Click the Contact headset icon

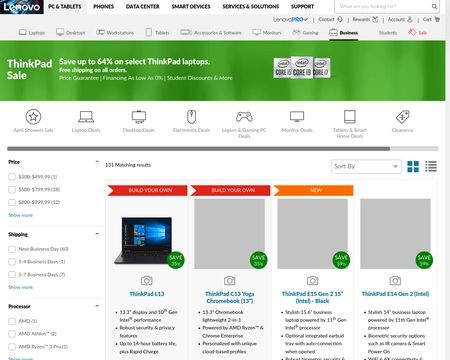coord(340,19)
